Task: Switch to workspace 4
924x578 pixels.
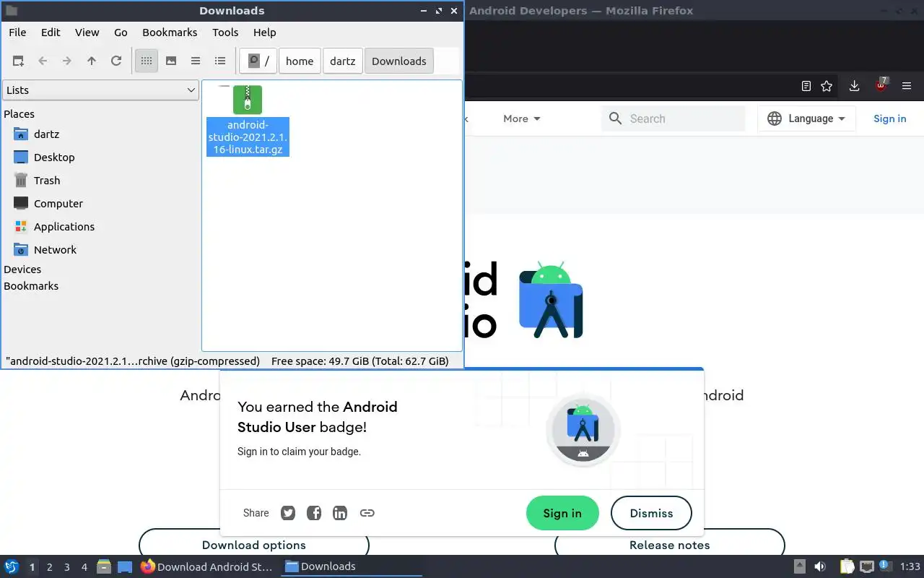Action: tap(84, 567)
